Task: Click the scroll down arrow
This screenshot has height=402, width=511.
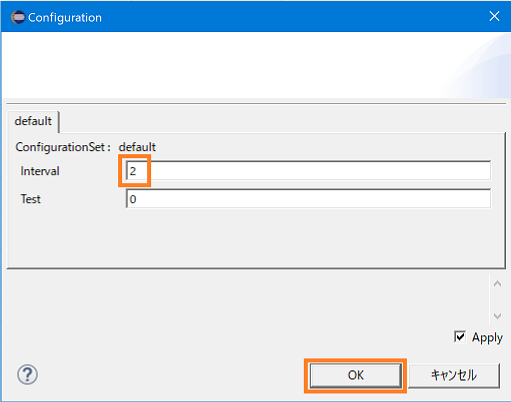Action: tap(497, 316)
